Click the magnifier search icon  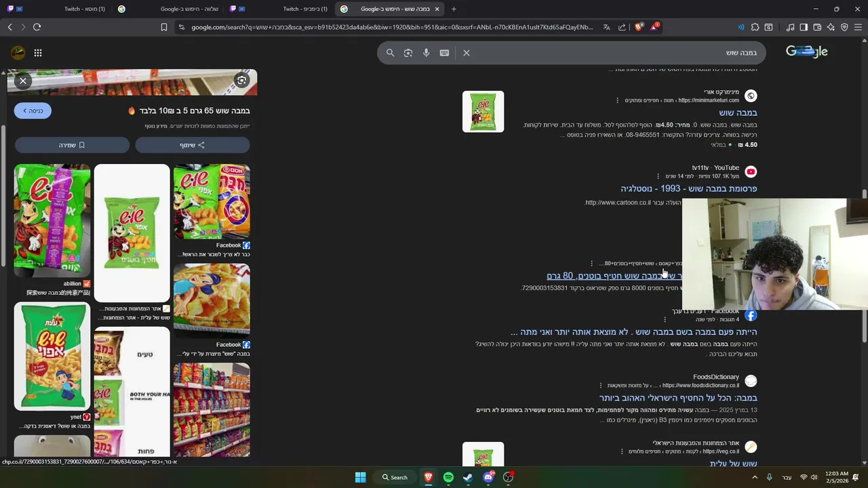(x=390, y=53)
